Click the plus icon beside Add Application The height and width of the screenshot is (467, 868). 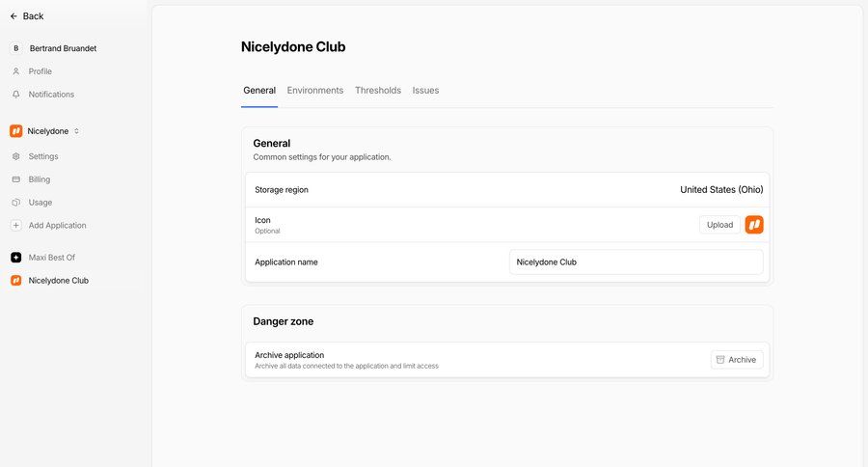point(16,226)
